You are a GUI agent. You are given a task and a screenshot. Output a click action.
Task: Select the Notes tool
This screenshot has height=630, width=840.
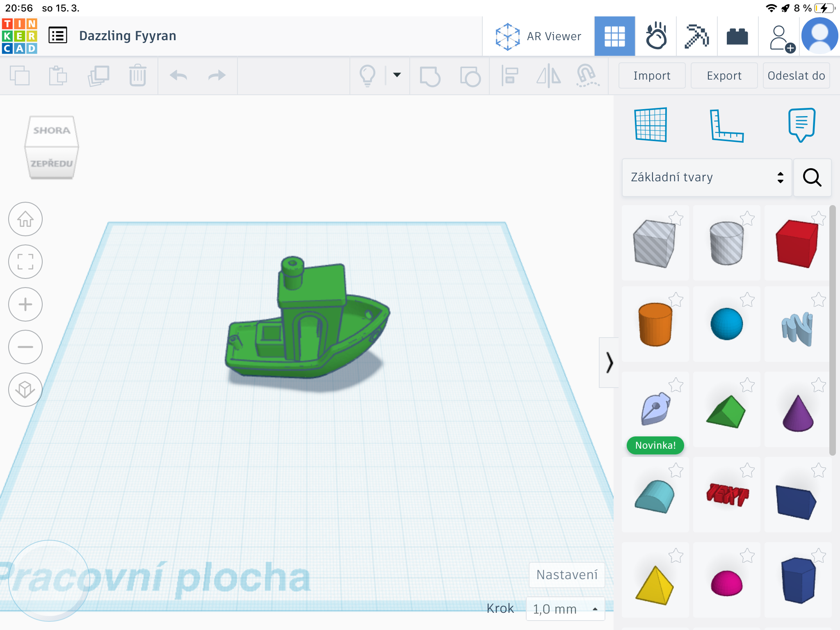pos(801,125)
